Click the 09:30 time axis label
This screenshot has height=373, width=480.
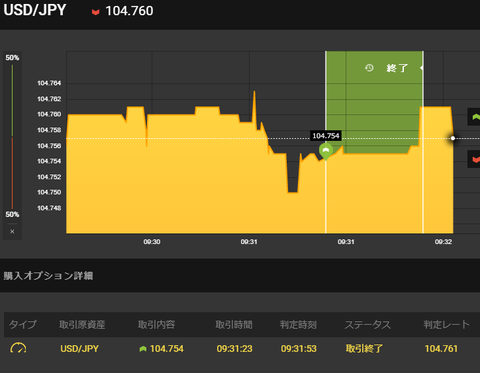click(152, 242)
